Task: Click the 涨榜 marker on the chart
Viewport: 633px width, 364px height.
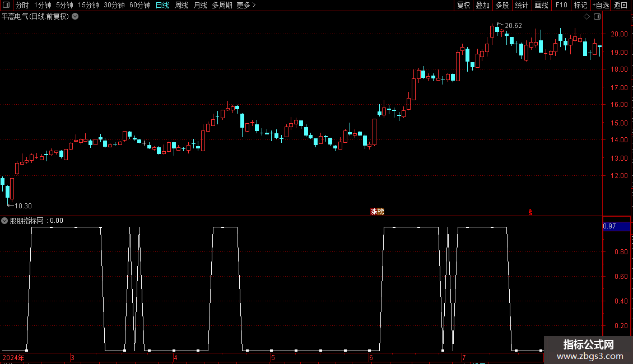Action: (x=377, y=212)
